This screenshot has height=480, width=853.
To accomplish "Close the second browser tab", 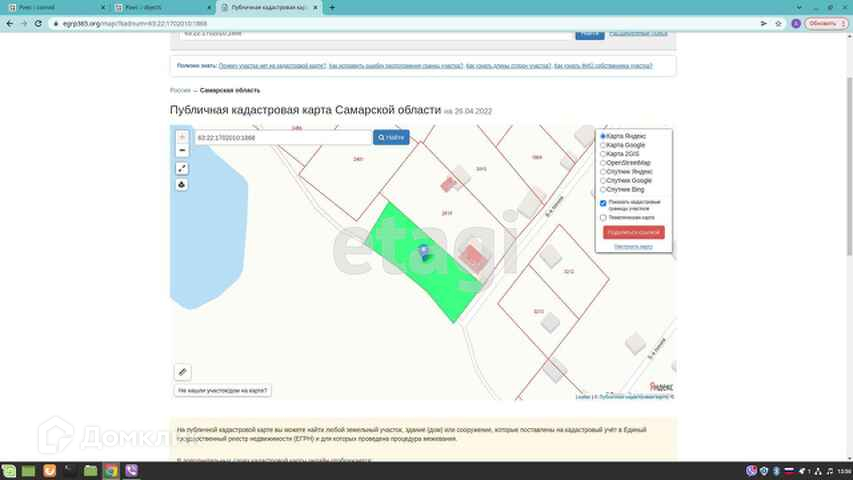I will pyautogui.click(x=209, y=8).
